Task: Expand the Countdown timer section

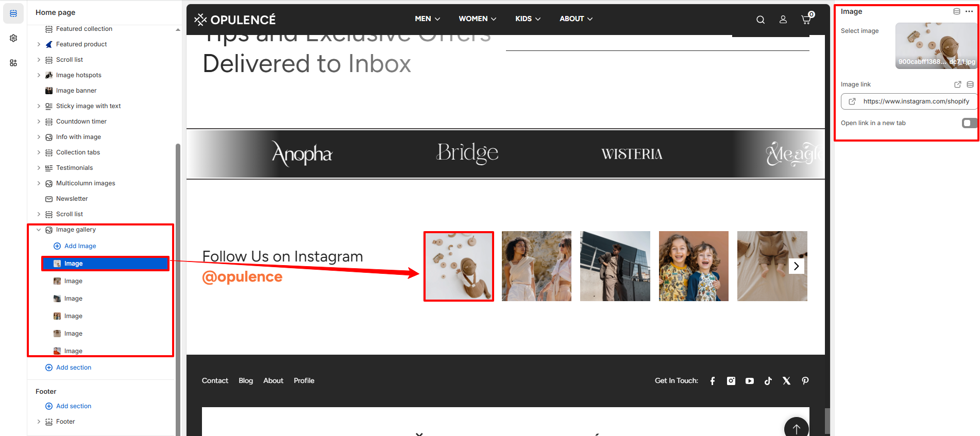Action: pyautogui.click(x=39, y=121)
